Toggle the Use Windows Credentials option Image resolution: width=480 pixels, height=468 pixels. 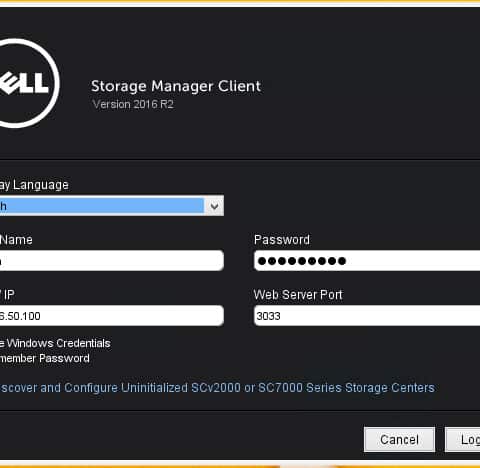[55, 343]
